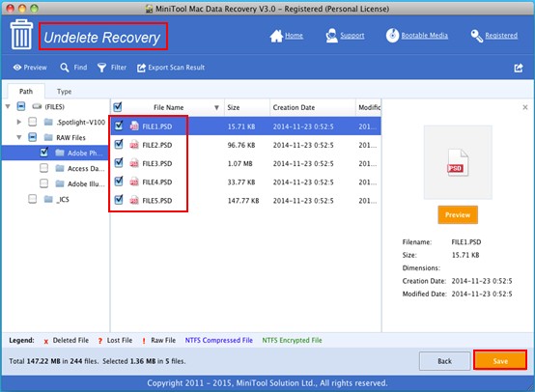Open the Support person icon
The height and width of the screenshot is (392, 535).
point(331,36)
